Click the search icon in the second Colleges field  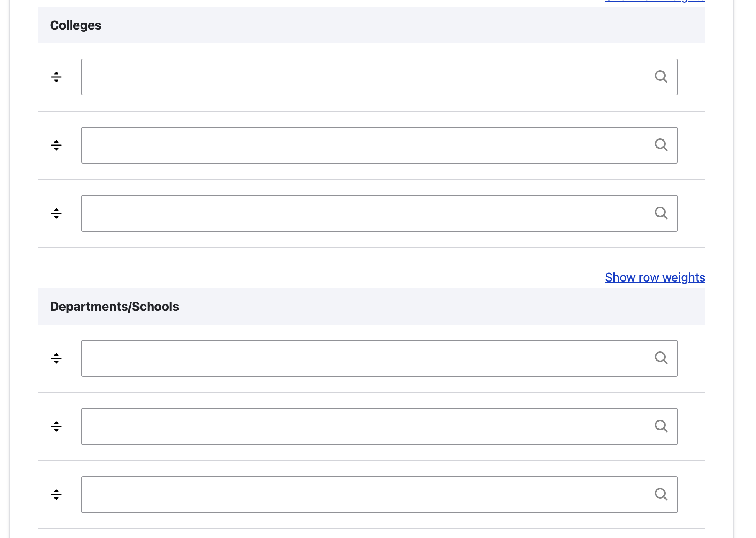pos(661,145)
